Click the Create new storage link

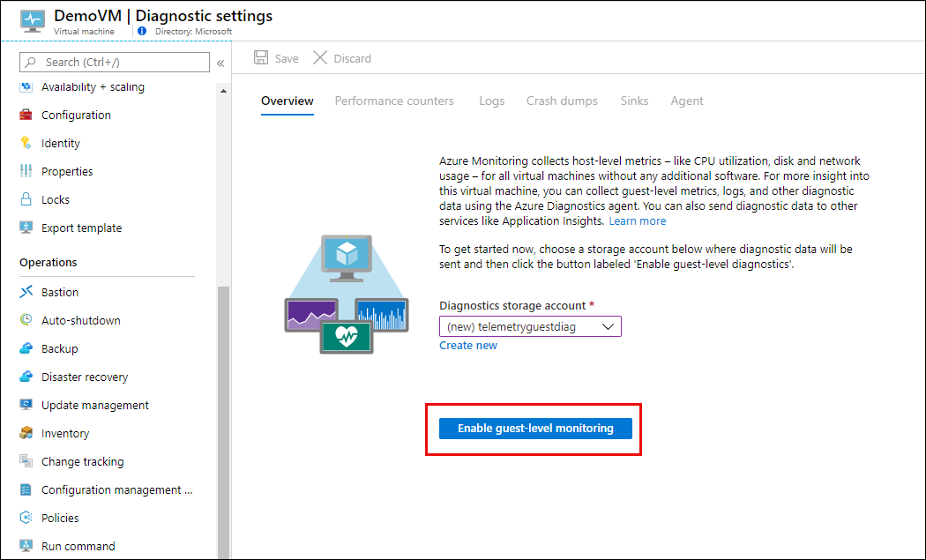coord(468,346)
